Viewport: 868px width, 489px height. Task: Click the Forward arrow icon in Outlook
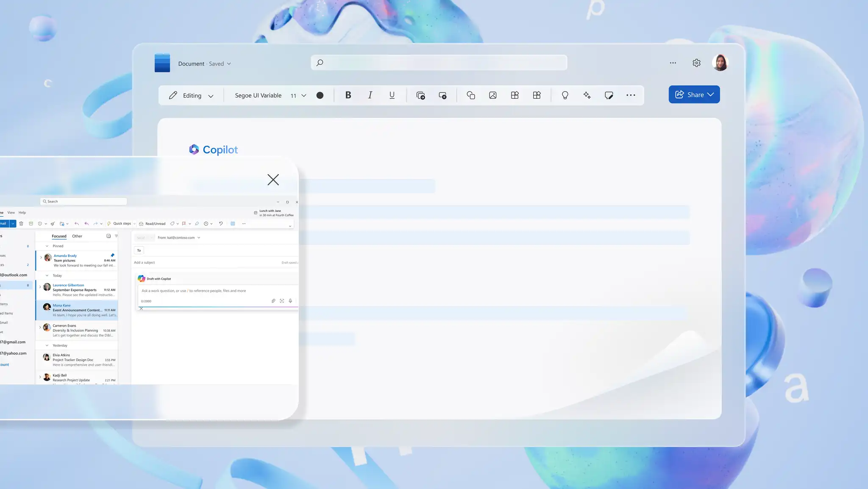point(95,224)
